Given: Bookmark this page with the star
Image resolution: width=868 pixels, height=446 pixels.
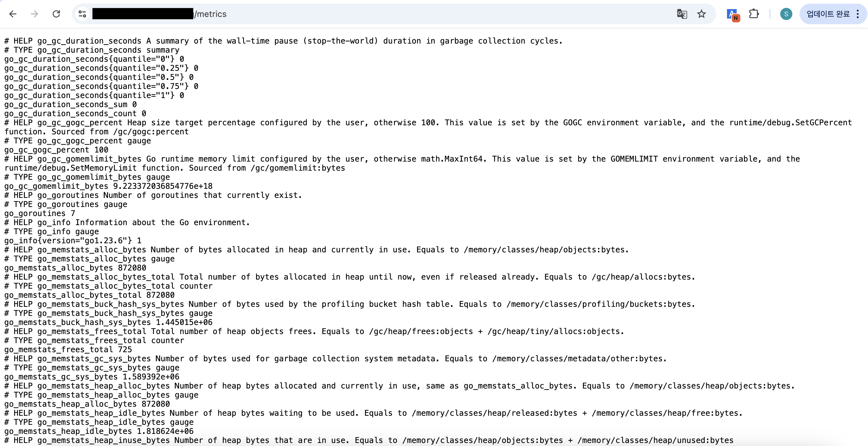Looking at the screenshot, I should pos(702,14).
